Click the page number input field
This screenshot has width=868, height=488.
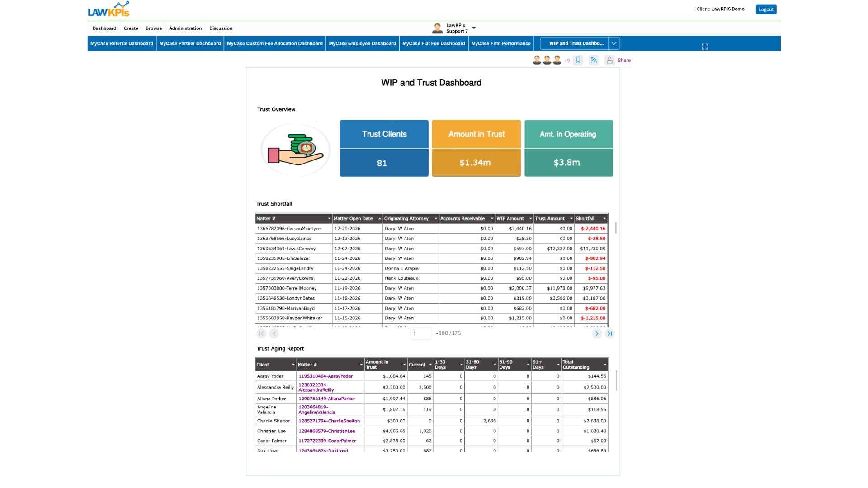point(421,333)
